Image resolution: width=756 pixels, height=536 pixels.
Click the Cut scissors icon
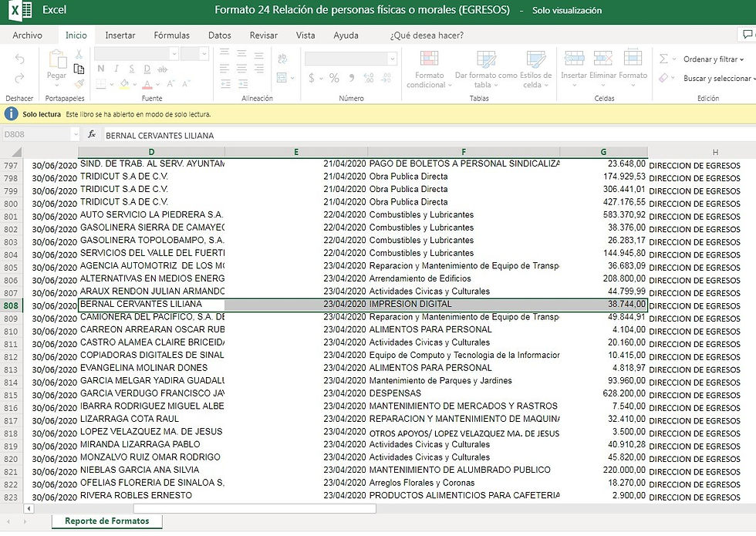pyautogui.click(x=79, y=54)
